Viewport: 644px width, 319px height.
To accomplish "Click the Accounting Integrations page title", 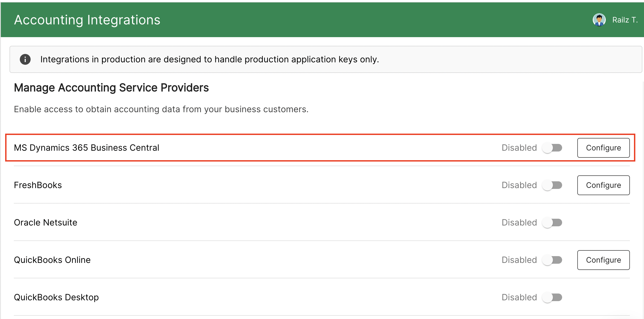I will coord(87,20).
